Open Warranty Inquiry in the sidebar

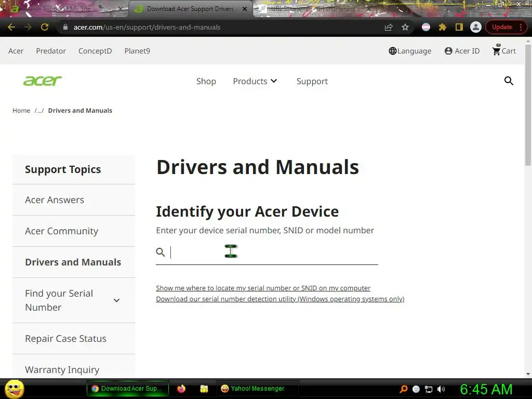74,367
